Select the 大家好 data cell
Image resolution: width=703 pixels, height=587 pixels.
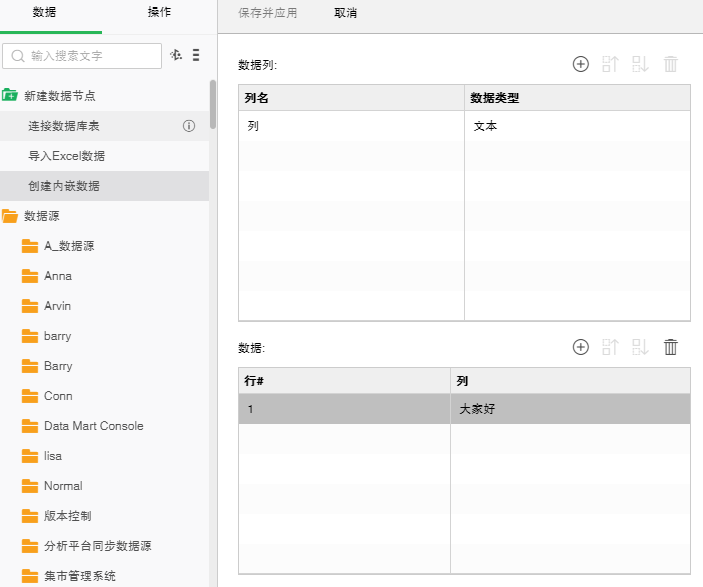point(569,409)
